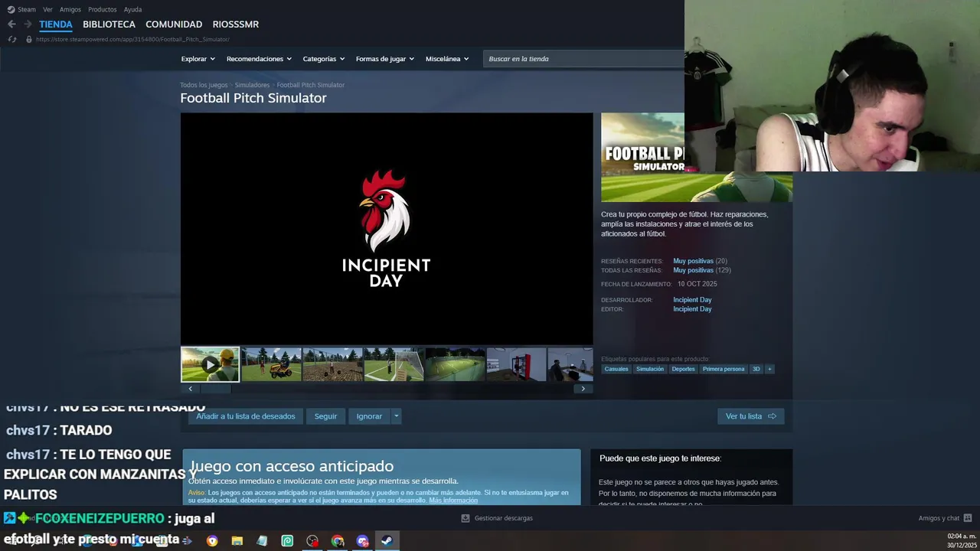Open the Todos los juegos breadcrumb
The image size is (980, 551).
pyautogui.click(x=204, y=85)
